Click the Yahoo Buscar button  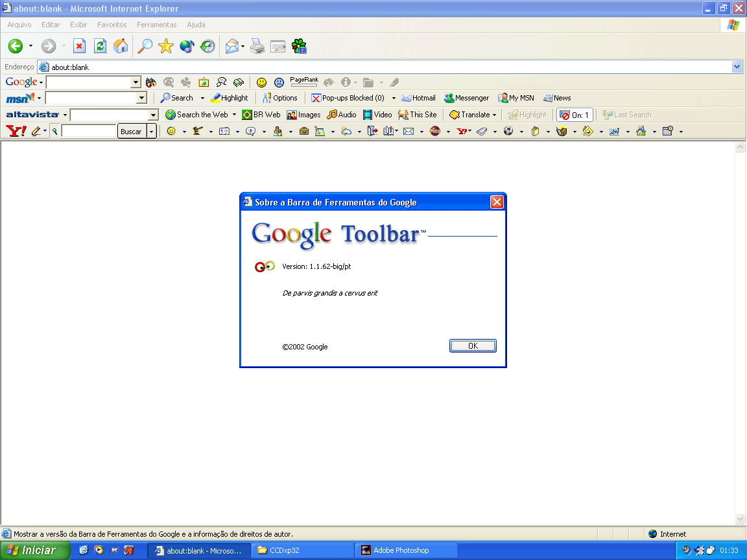[x=131, y=132]
